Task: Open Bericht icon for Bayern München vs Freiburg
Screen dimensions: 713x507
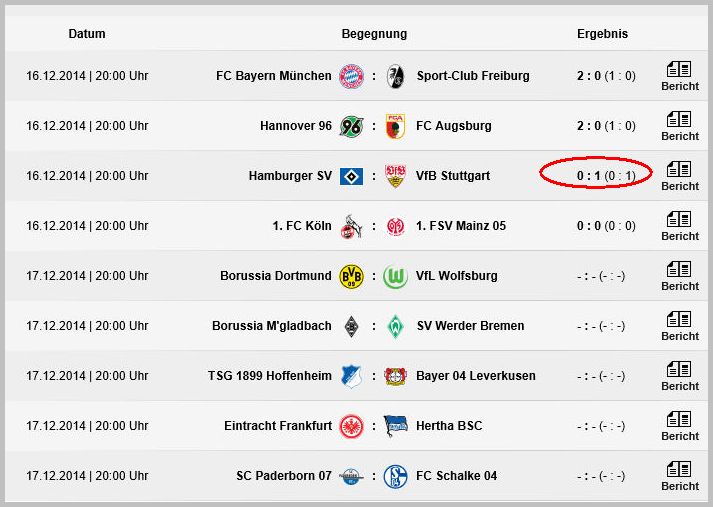Action: click(679, 76)
